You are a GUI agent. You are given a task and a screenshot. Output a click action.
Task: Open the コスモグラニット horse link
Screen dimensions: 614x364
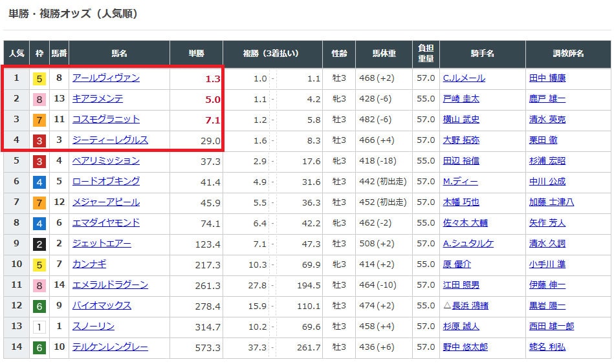(105, 120)
